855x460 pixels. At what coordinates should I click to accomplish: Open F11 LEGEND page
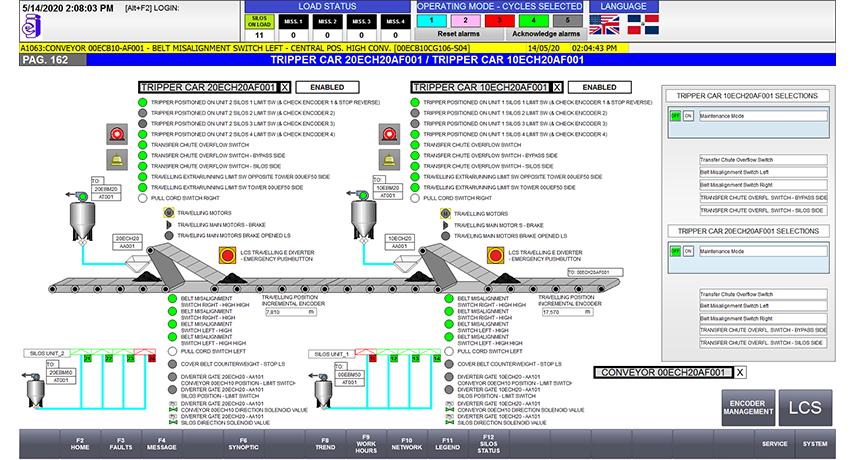tap(448, 444)
